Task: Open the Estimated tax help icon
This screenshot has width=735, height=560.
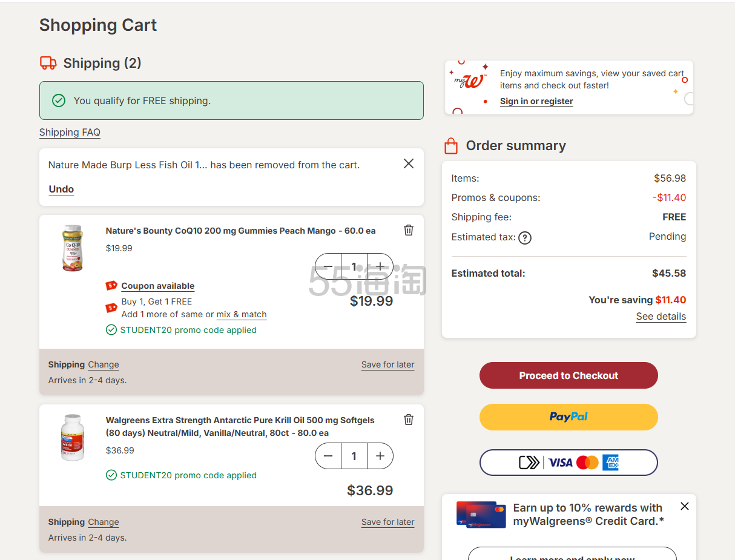Action: point(525,238)
